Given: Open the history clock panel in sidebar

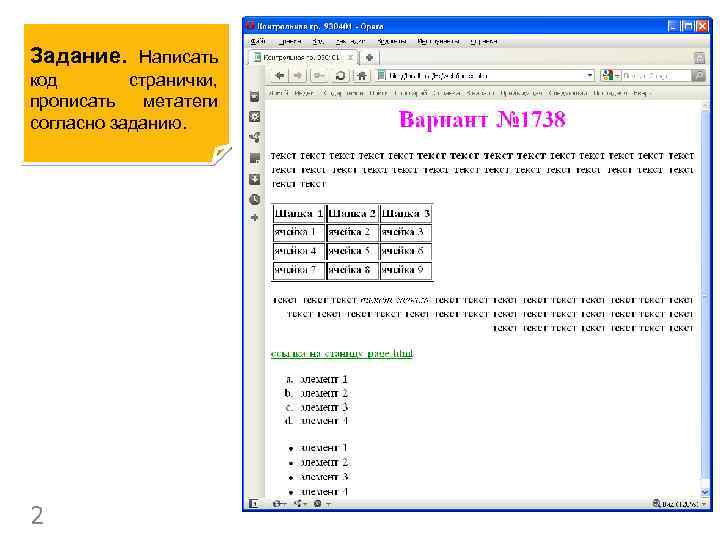Looking at the screenshot, I should pos(254,199).
